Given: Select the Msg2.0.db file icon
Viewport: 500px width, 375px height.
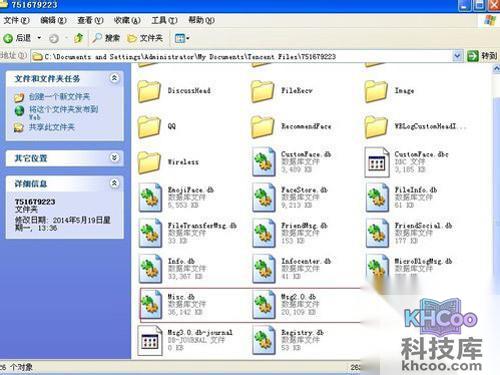Looking at the screenshot, I should [x=264, y=305].
